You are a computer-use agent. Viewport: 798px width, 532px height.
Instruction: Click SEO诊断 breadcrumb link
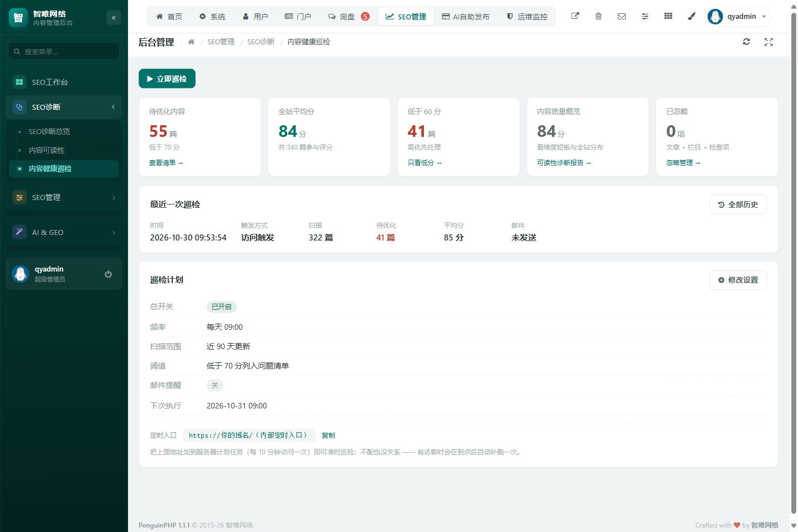click(261, 42)
